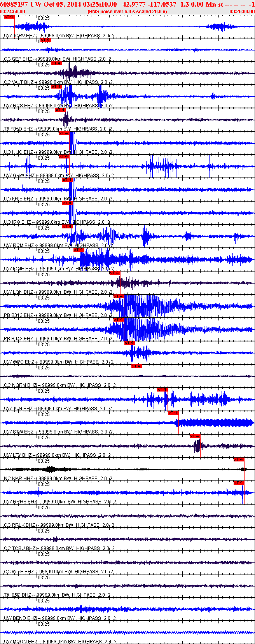Select the UO HUO EHZ trace label
The height and width of the screenshot is (644, 255).
pos(58,152)
